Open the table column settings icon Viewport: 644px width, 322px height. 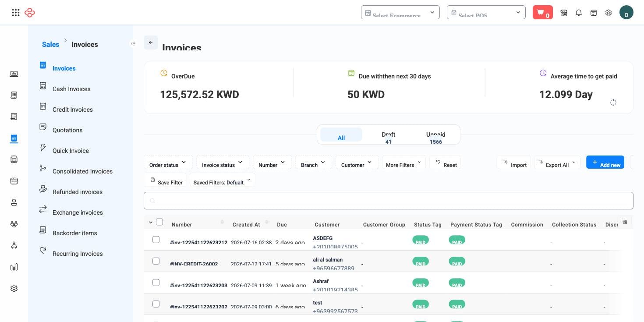[625, 222]
